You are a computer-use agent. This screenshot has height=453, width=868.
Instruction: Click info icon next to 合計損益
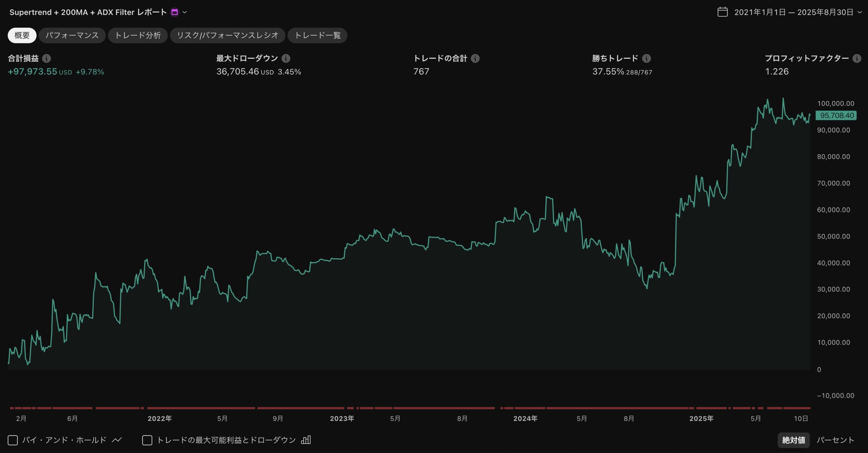coord(46,58)
